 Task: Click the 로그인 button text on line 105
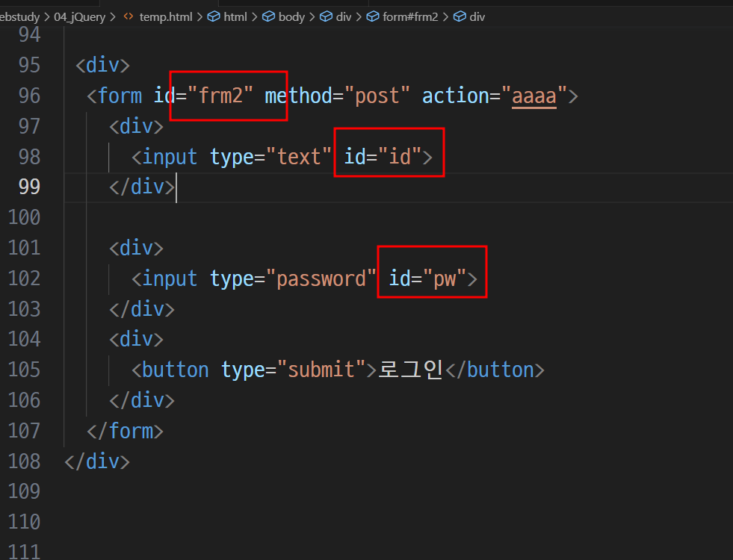410,370
